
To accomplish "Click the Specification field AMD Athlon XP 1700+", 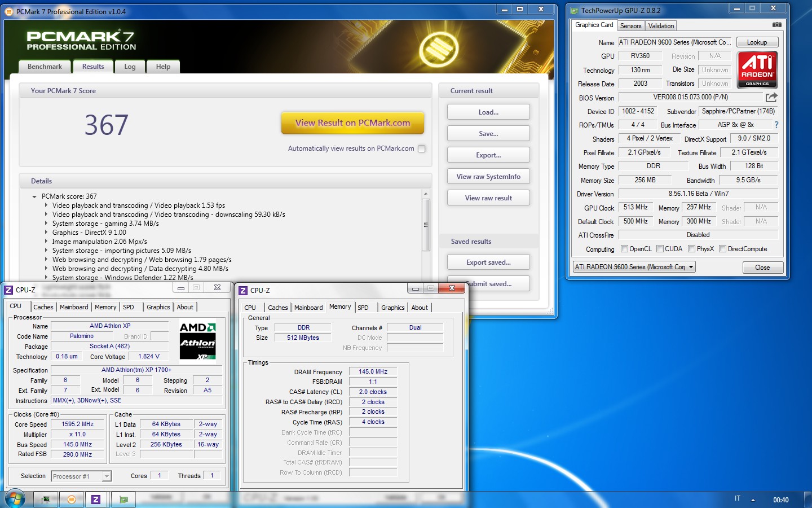I will (x=136, y=370).
